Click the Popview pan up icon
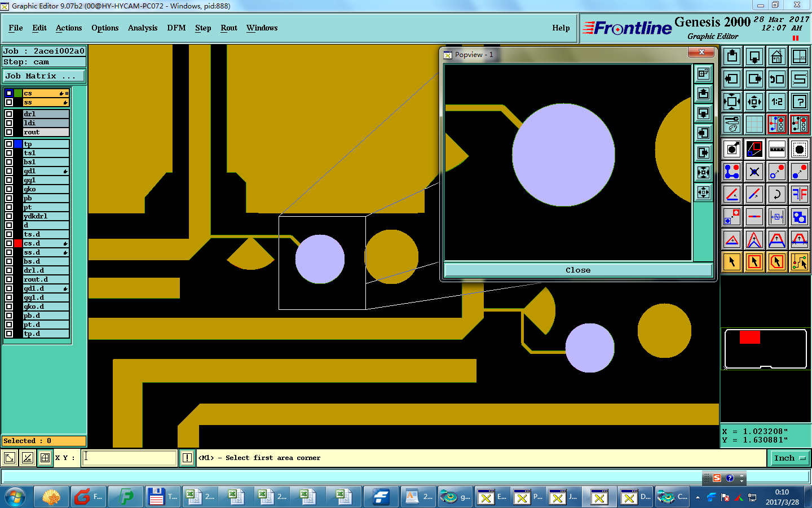Screen dimensions: 812x508 (703, 93)
